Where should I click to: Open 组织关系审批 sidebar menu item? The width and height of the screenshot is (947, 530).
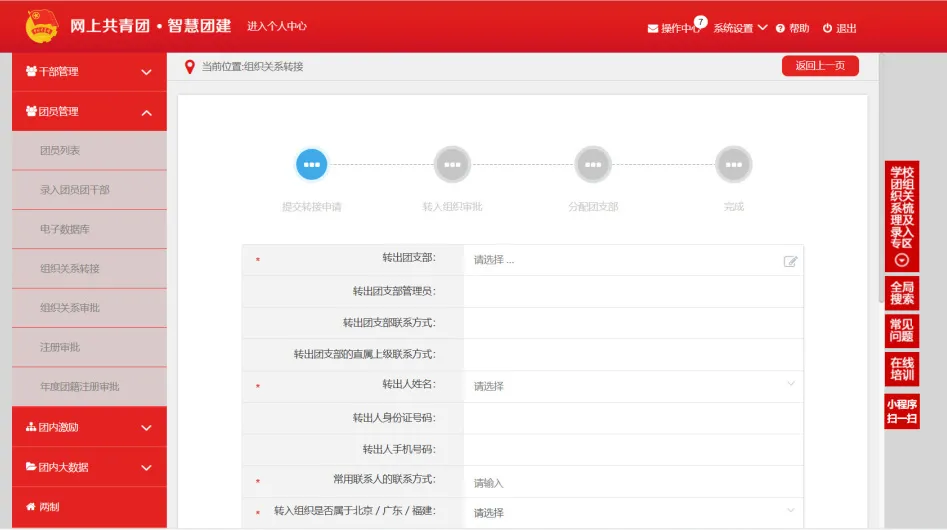coord(70,308)
